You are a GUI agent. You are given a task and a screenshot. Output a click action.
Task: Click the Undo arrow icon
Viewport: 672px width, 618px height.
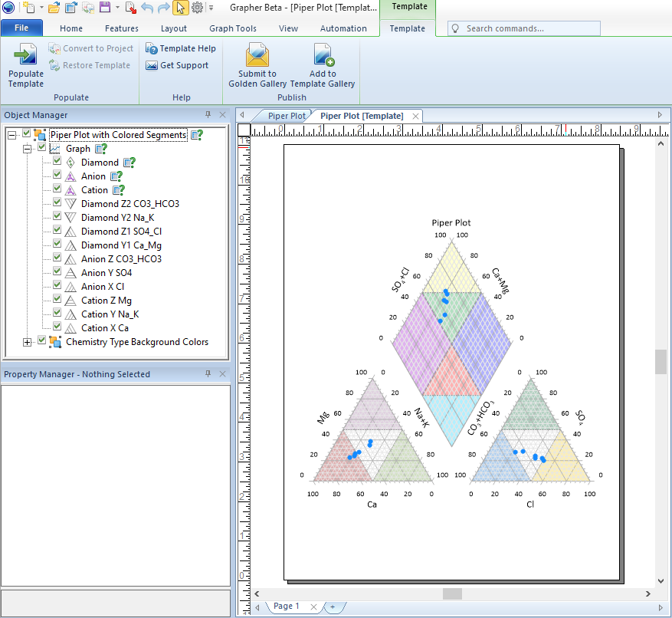click(x=146, y=8)
